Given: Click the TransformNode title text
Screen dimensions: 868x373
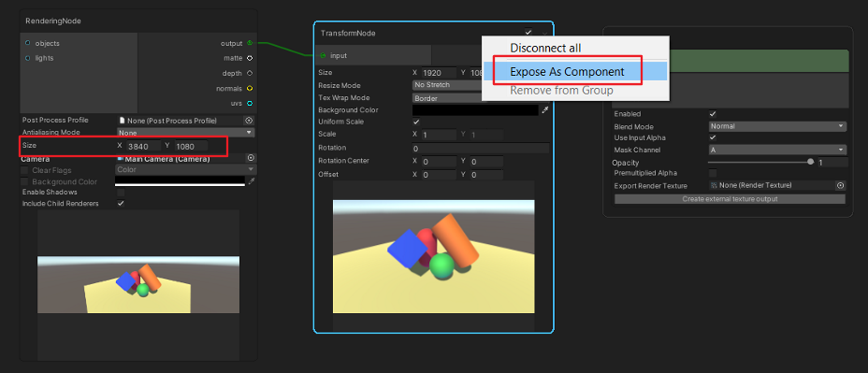Looking at the screenshot, I should coord(348,34).
